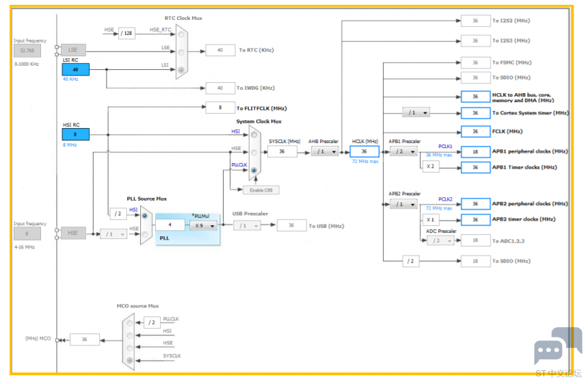The height and width of the screenshot is (384, 588).
Task: Click the To FLITFCLK (MHz) value field
Action: point(220,107)
